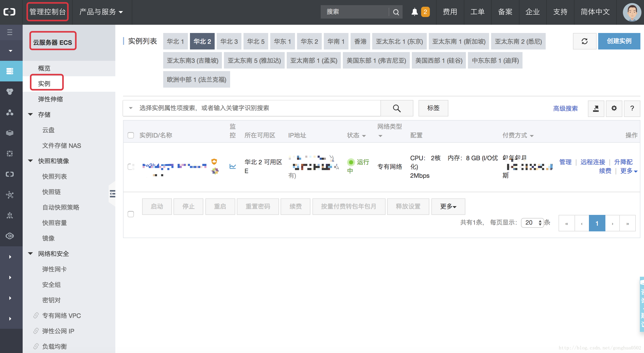Image resolution: width=644 pixels, height=353 pixels.
Task: Click the link icon beside 专有网络 VPC
Action: (36, 315)
